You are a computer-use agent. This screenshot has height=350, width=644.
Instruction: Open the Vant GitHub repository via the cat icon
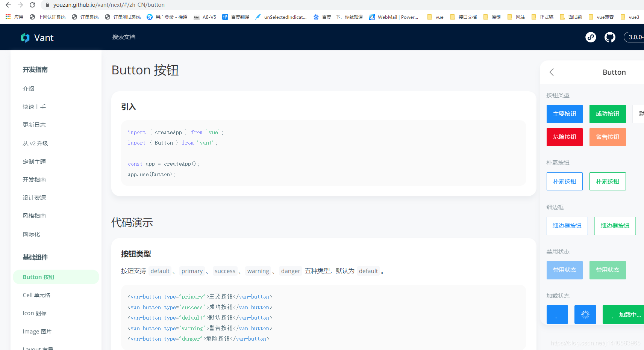coord(610,37)
